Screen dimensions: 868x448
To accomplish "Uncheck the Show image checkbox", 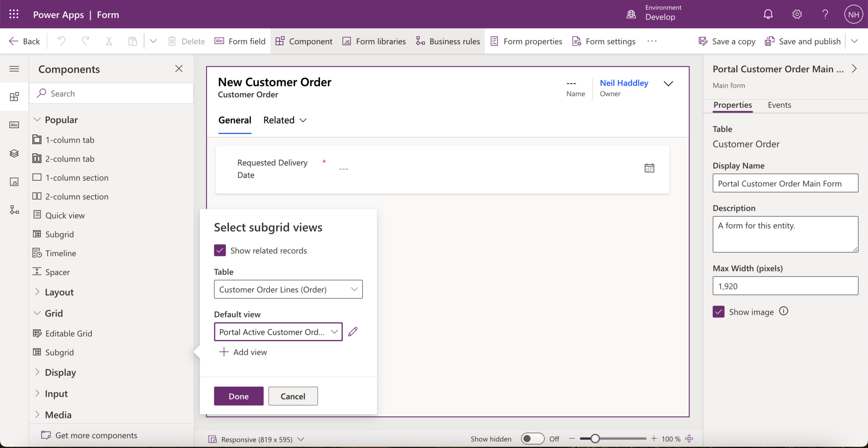I will [718, 312].
